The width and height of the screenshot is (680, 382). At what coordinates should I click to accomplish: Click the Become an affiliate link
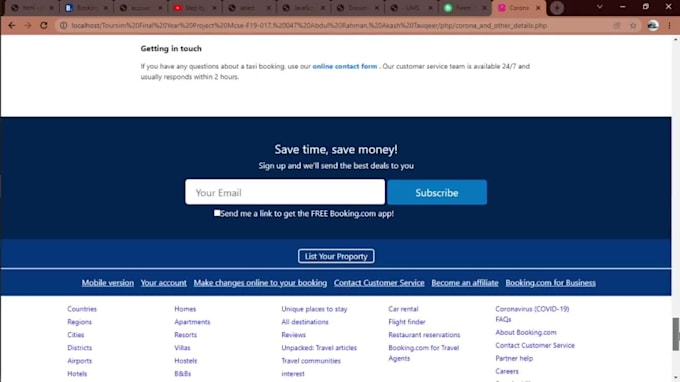[x=465, y=283]
